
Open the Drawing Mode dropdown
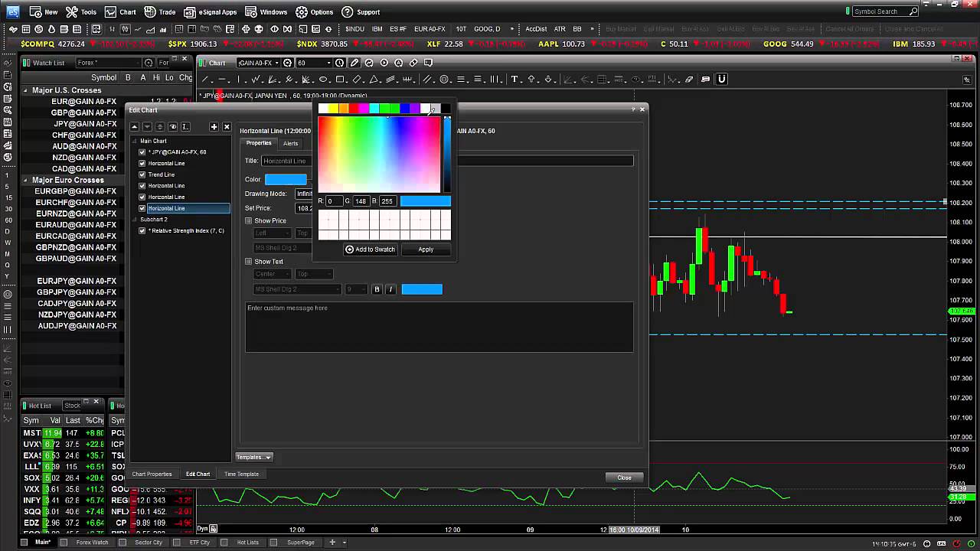304,194
